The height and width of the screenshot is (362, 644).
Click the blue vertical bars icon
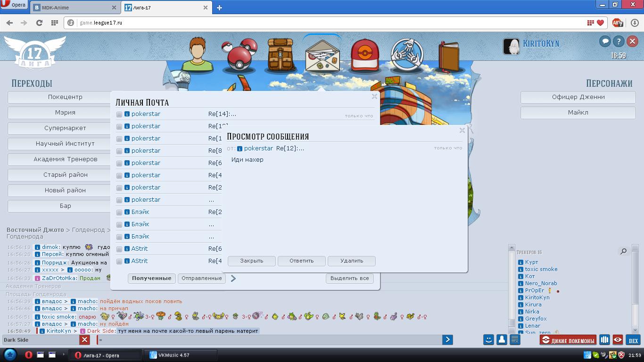(604, 340)
